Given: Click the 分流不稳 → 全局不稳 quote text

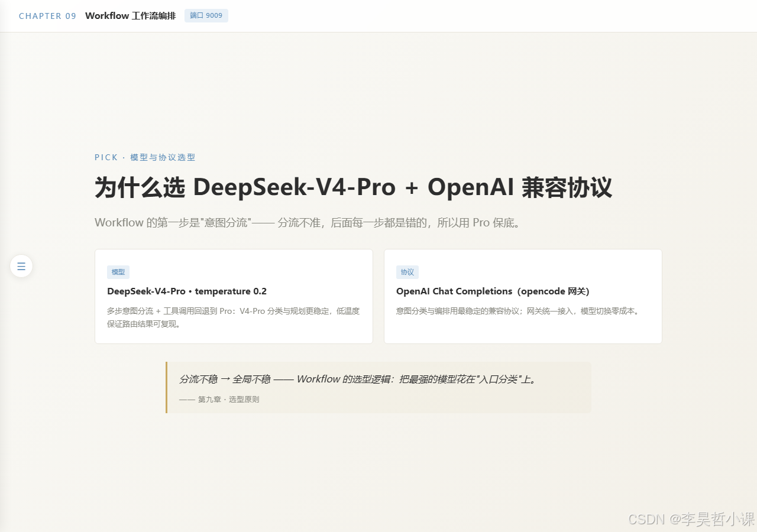Looking at the screenshot, I should pyautogui.click(x=358, y=379).
